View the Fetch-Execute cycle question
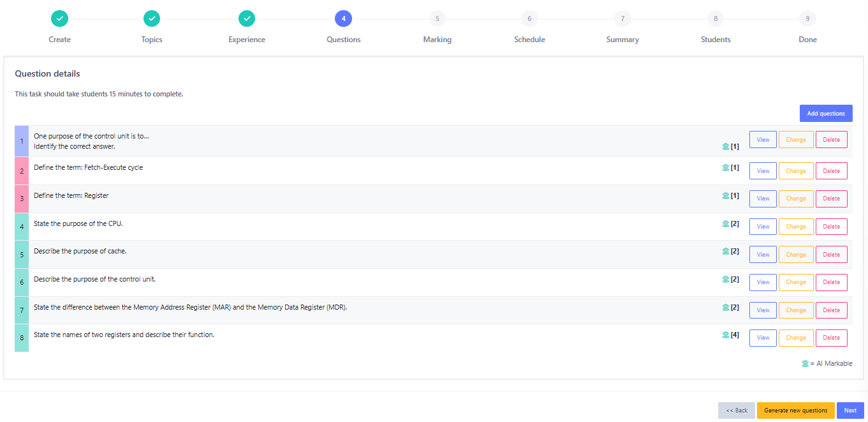868x422 pixels. coord(763,171)
